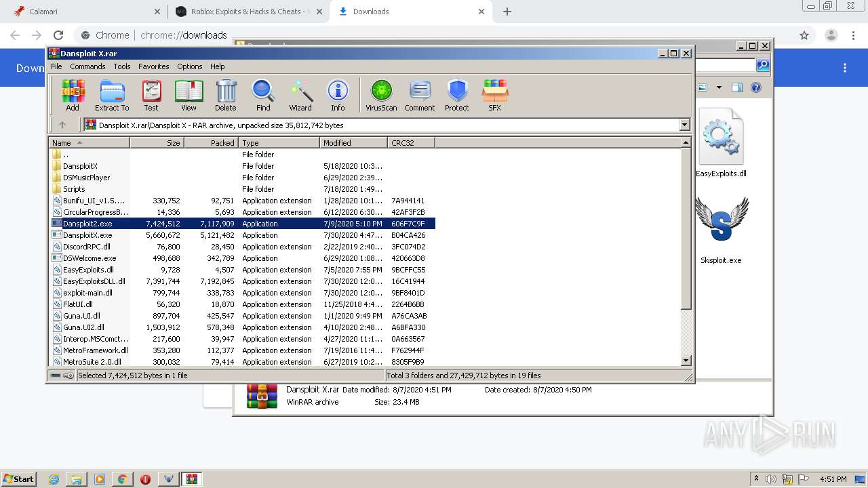
Task: Open the File menu
Action: coord(56,66)
